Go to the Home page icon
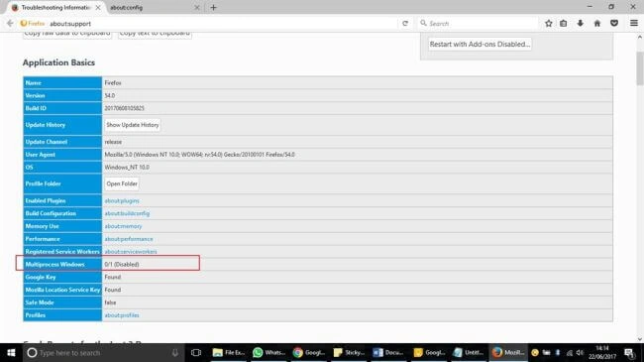This screenshot has width=644, height=362. tap(597, 24)
